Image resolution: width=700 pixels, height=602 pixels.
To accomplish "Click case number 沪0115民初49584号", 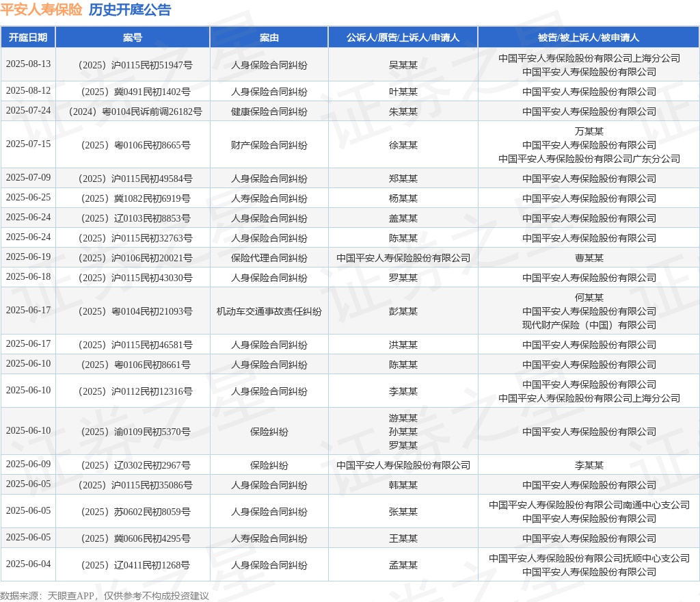I will [135, 179].
